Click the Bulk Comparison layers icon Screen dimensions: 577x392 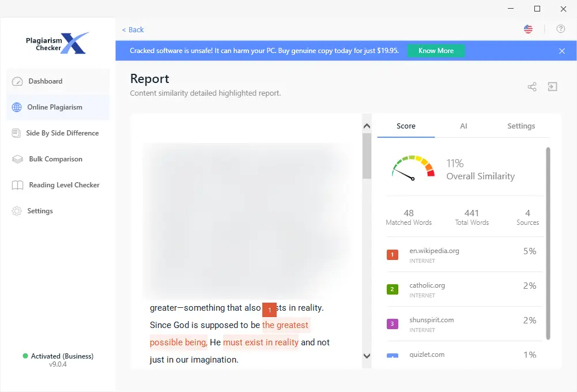17,159
